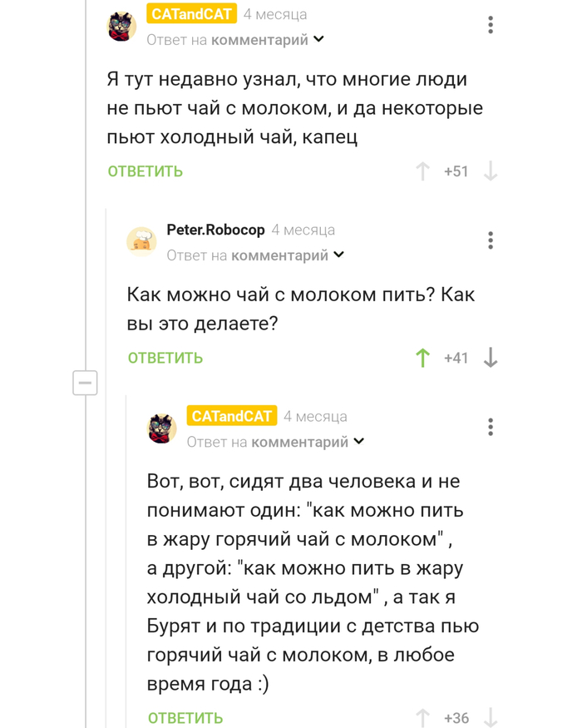Upvote Peter.Robocop's comment with green arrow
The image size is (582, 728).
[423, 358]
